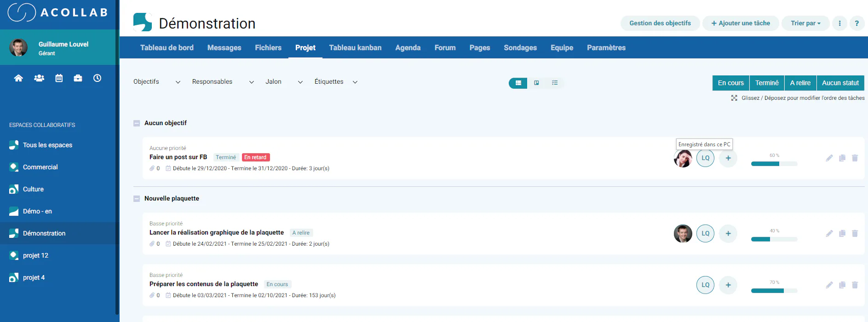This screenshot has width=868, height=322.
Task: Click attachment icon of 'Faire un post sur FB'
Action: 152,168
